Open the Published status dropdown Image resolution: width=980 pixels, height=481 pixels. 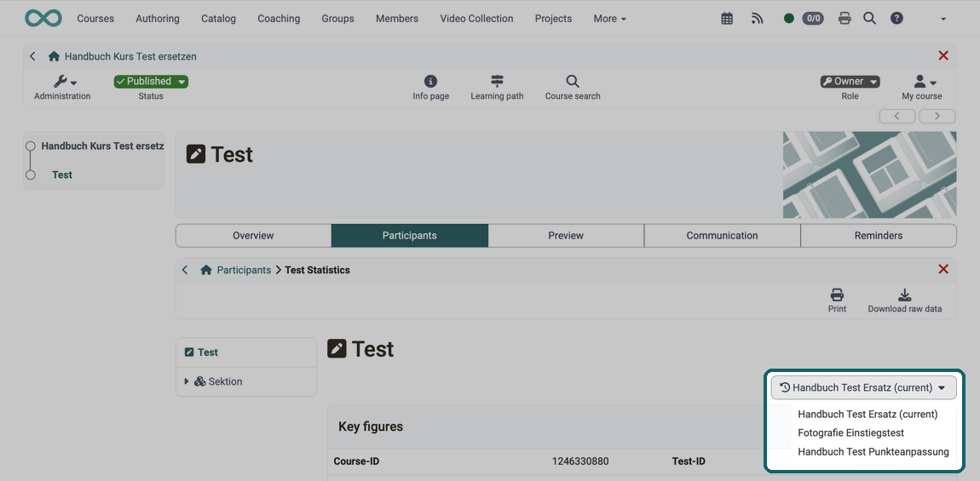tap(151, 81)
